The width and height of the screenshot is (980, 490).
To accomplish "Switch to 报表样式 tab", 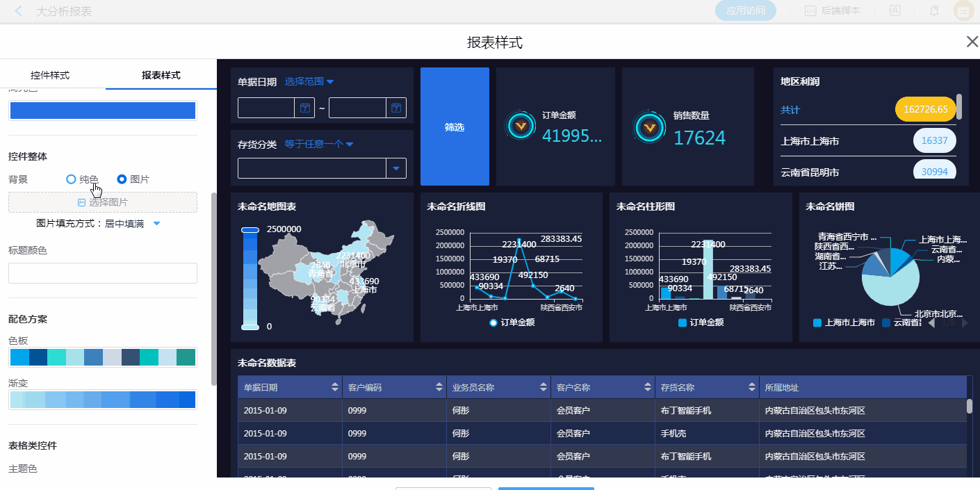I will 161,75.
